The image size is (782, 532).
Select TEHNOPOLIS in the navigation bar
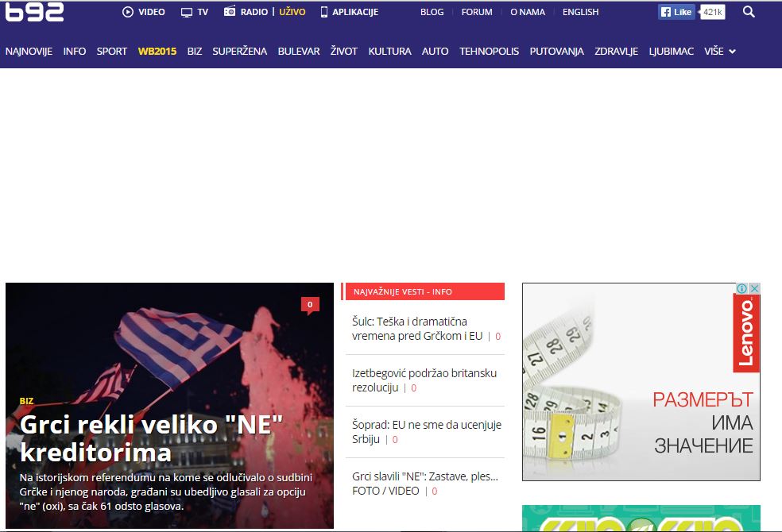pyautogui.click(x=489, y=51)
